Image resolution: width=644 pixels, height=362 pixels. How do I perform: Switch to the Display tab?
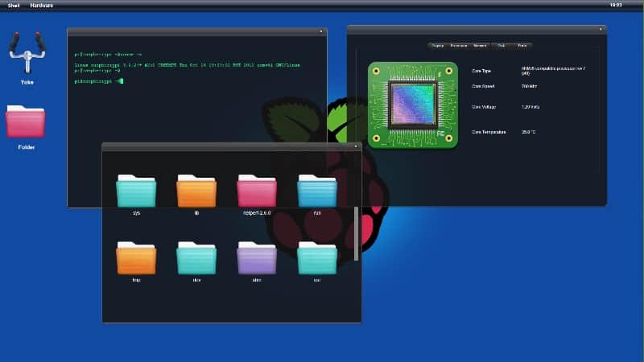[438, 46]
